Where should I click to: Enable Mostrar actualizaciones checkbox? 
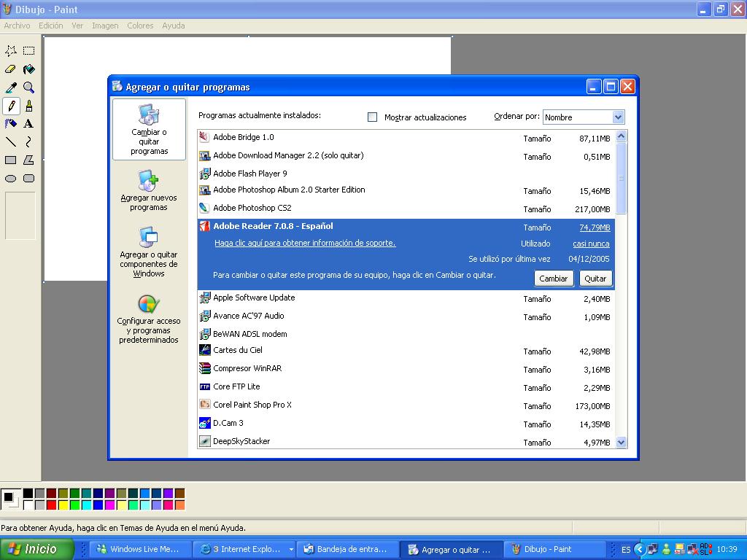pyautogui.click(x=373, y=117)
